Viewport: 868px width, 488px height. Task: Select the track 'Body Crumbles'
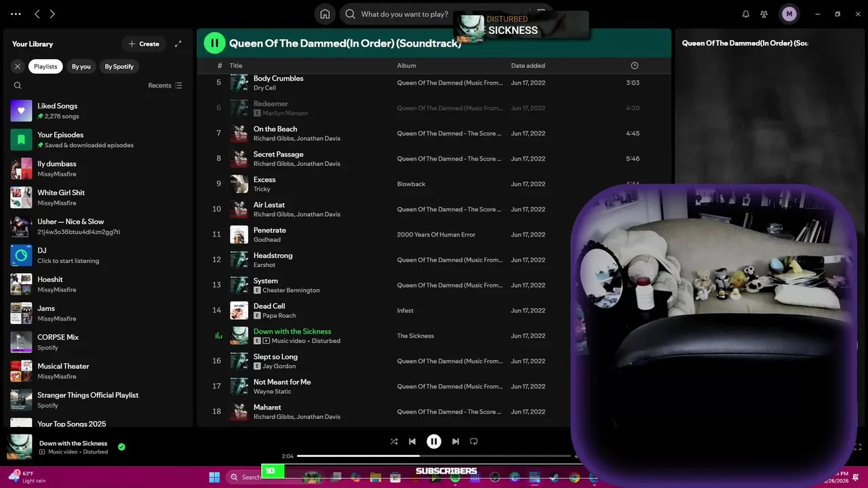pyautogui.click(x=278, y=79)
